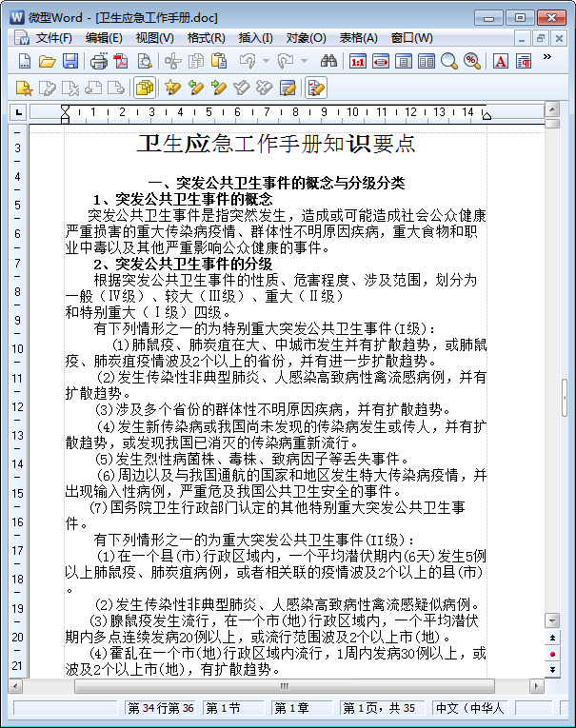
Task: Toggle the highlighted comments pane icon
Action: [145, 88]
